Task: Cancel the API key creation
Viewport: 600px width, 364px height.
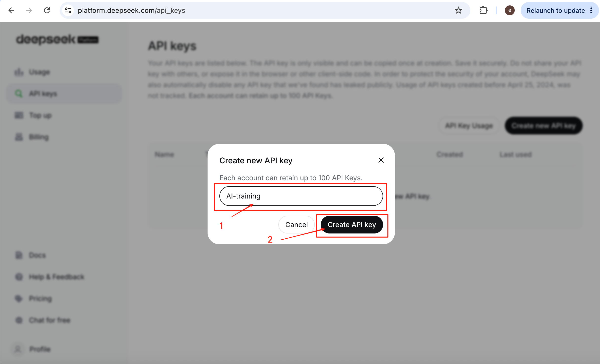Action: click(297, 225)
